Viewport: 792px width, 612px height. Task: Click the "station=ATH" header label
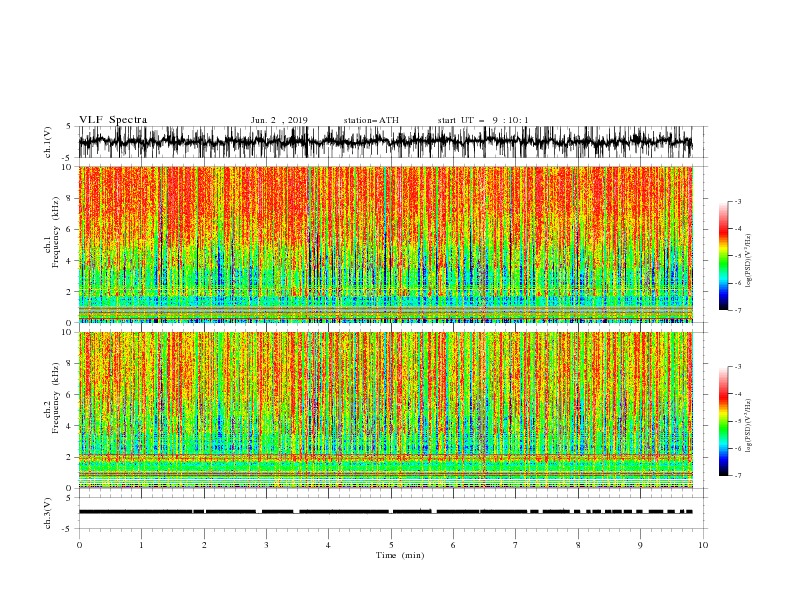point(371,120)
